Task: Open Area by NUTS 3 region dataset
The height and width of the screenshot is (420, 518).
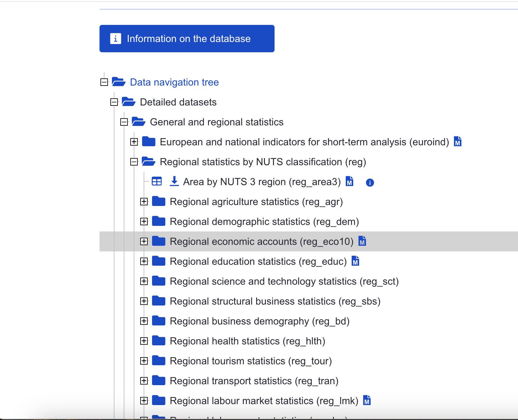Action: 262,182
